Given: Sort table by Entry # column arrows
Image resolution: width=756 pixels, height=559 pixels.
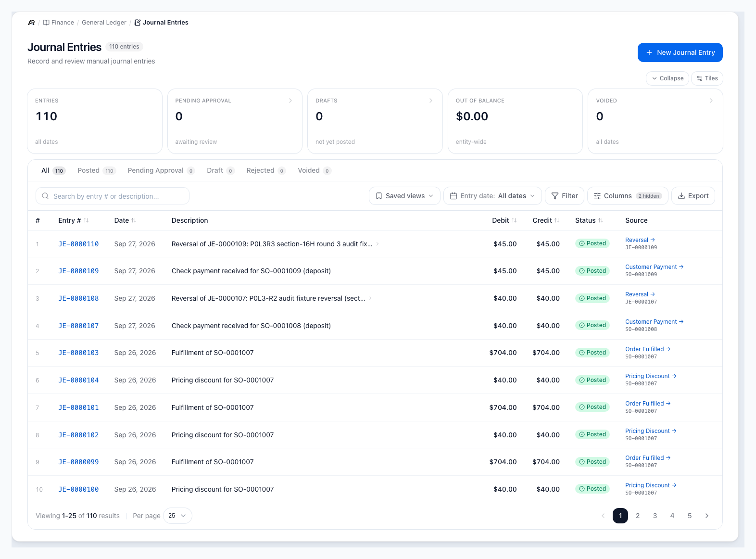Looking at the screenshot, I should coord(86,220).
